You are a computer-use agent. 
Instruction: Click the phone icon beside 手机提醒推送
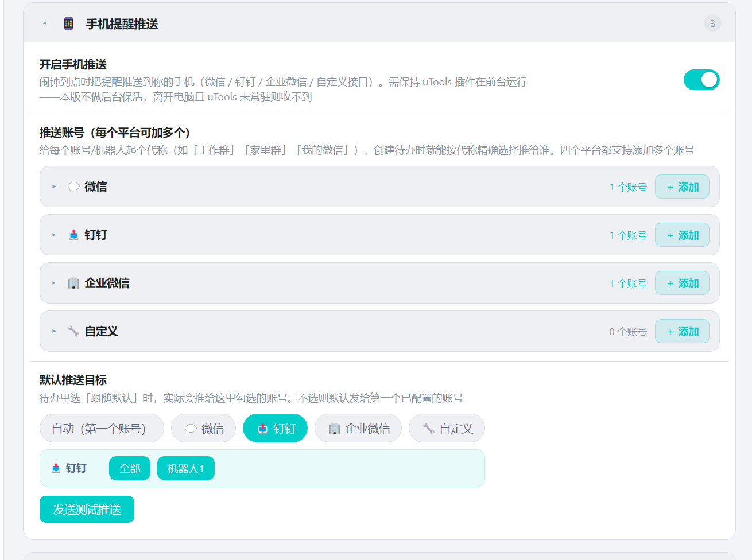tap(69, 24)
